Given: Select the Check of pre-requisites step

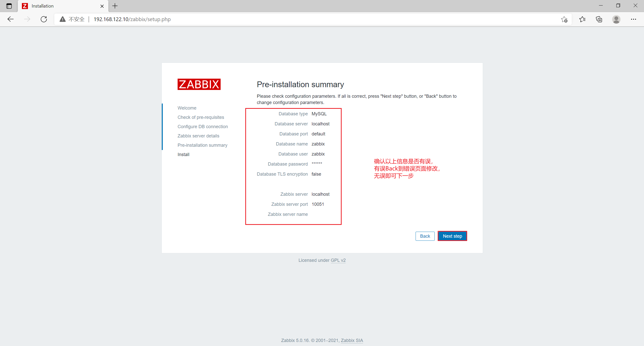Looking at the screenshot, I should coord(201,117).
